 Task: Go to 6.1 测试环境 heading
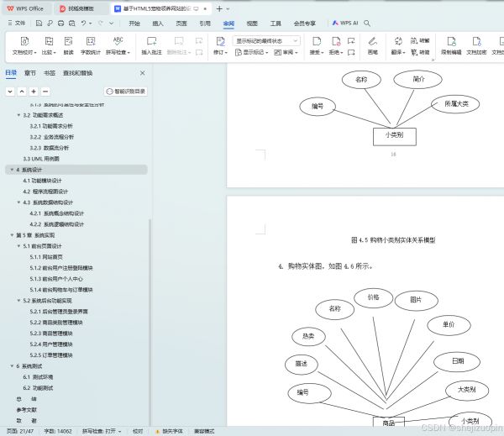38,377
